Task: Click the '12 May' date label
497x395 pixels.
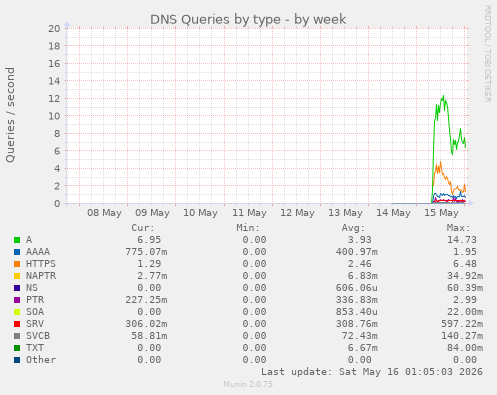Action: point(297,213)
